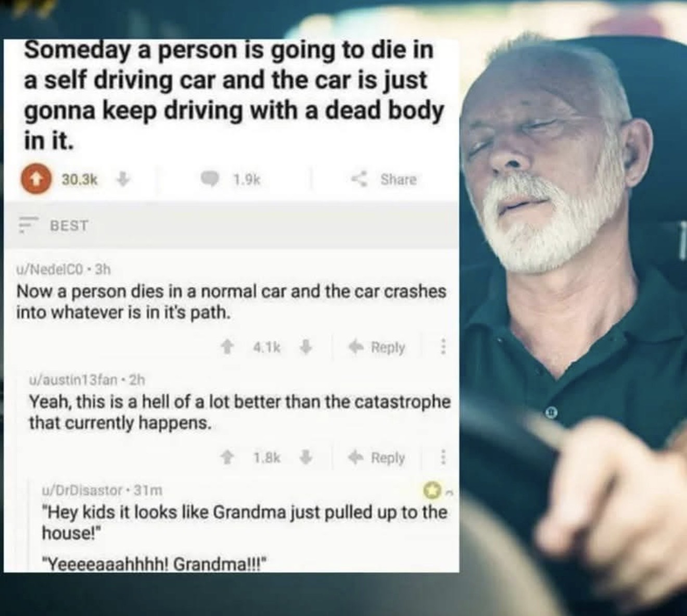The width and height of the screenshot is (687, 616).
Task: Open the BEST comment sort dropdown
Action: click(x=53, y=225)
